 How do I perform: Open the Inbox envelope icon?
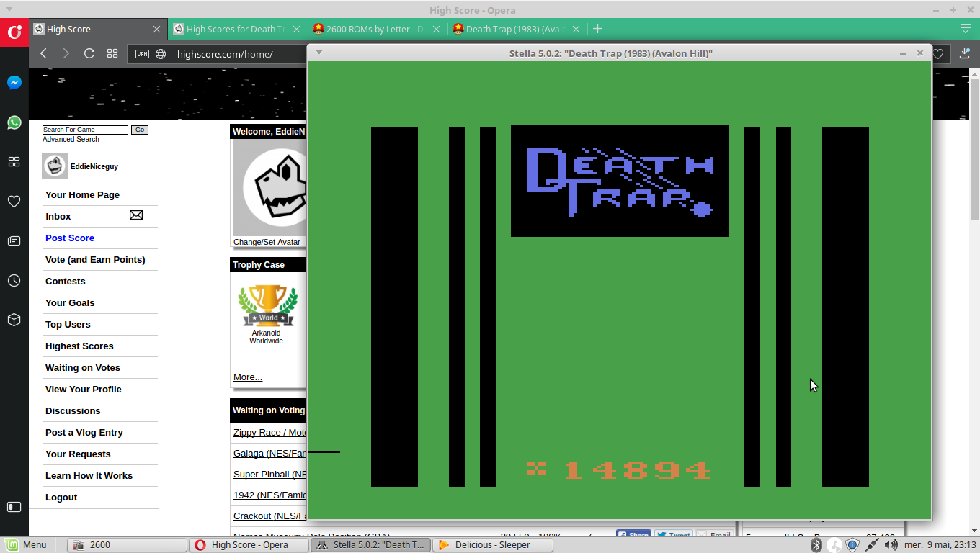tap(135, 215)
